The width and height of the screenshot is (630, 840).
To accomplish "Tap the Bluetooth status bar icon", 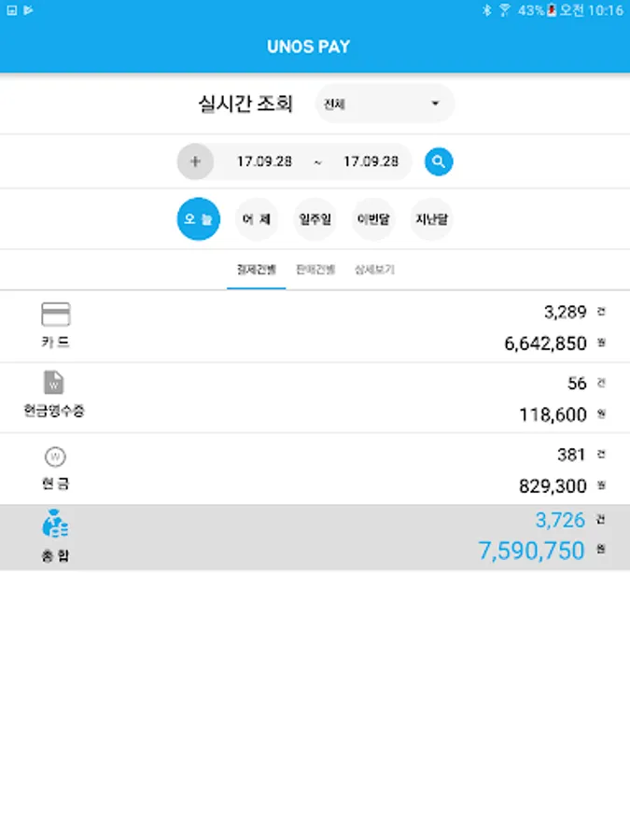I will [x=486, y=10].
